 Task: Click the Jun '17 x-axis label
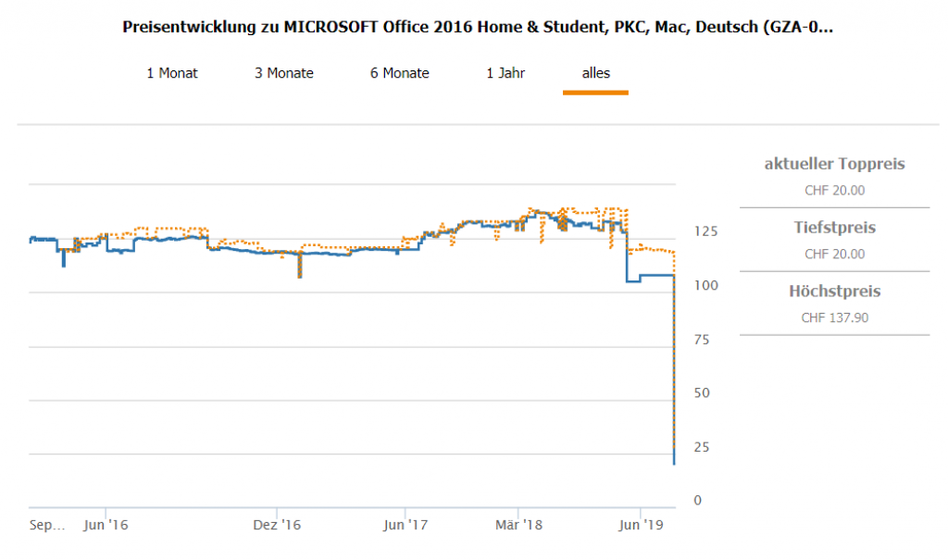click(405, 525)
